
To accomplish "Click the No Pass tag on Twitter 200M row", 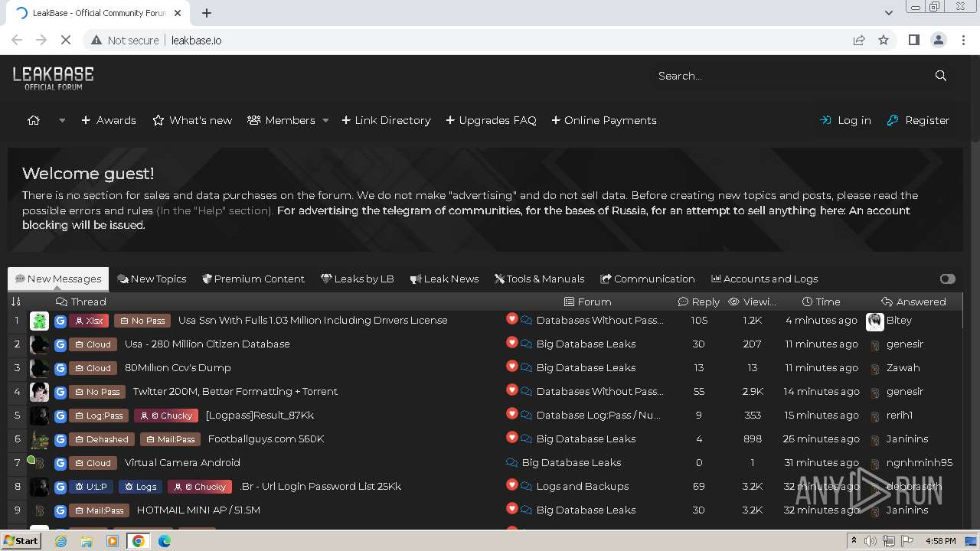I will click(x=96, y=392).
